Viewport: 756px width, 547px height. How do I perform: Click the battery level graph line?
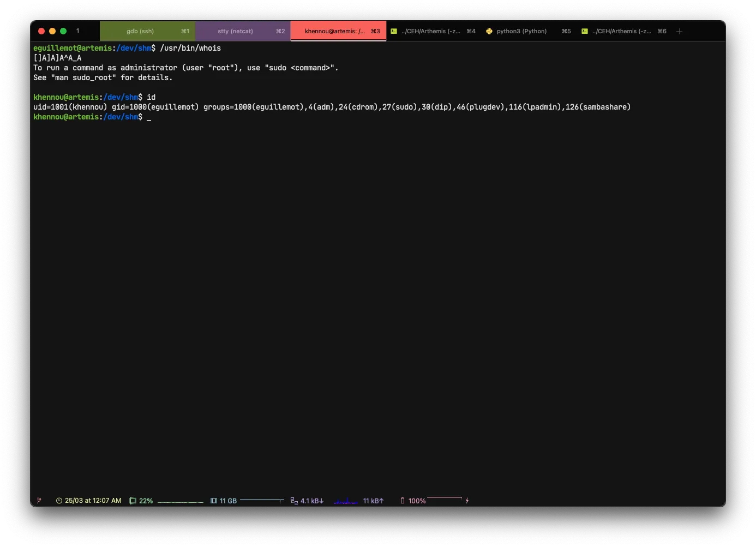pyautogui.click(x=444, y=498)
